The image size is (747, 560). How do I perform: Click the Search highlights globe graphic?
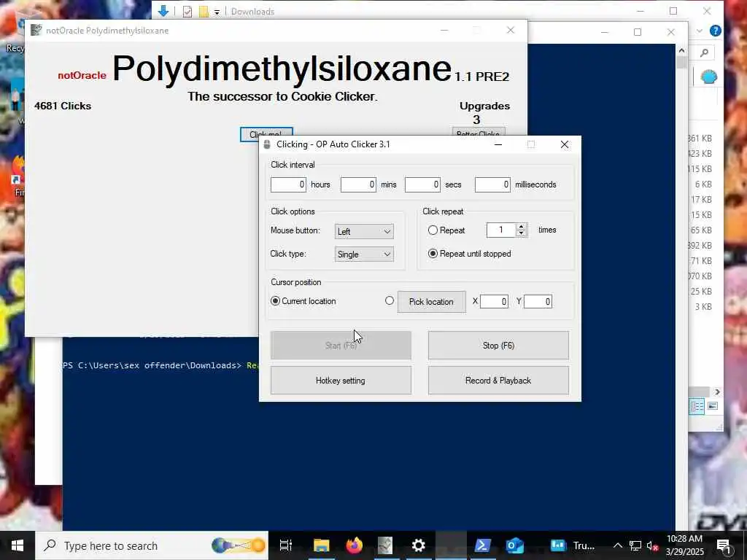tap(239, 545)
